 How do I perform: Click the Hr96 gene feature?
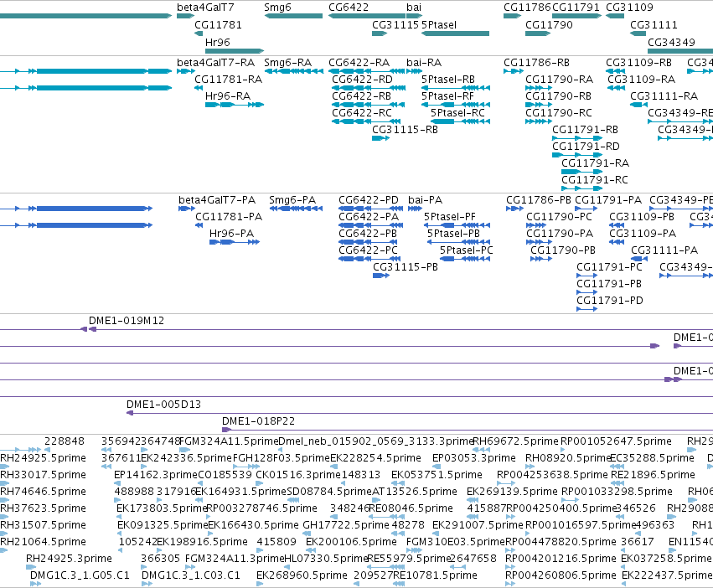[x=235, y=51]
